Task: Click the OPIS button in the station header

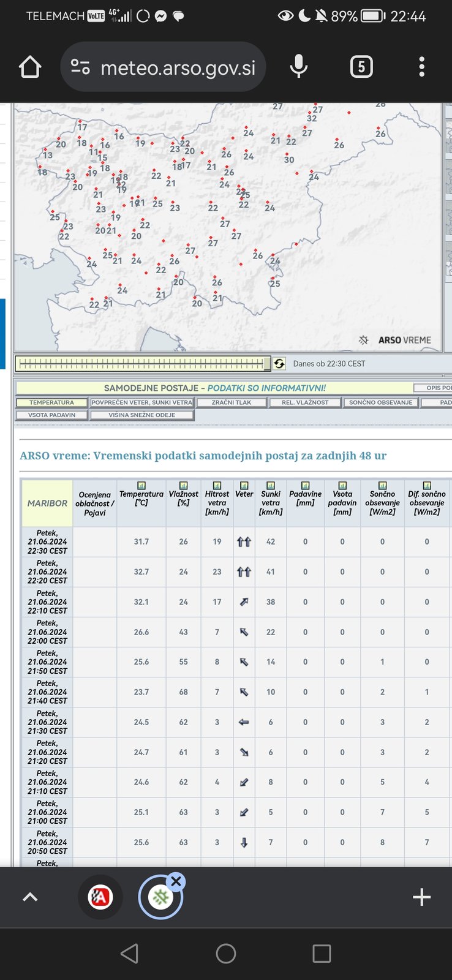Action: (x=433, y=388)
